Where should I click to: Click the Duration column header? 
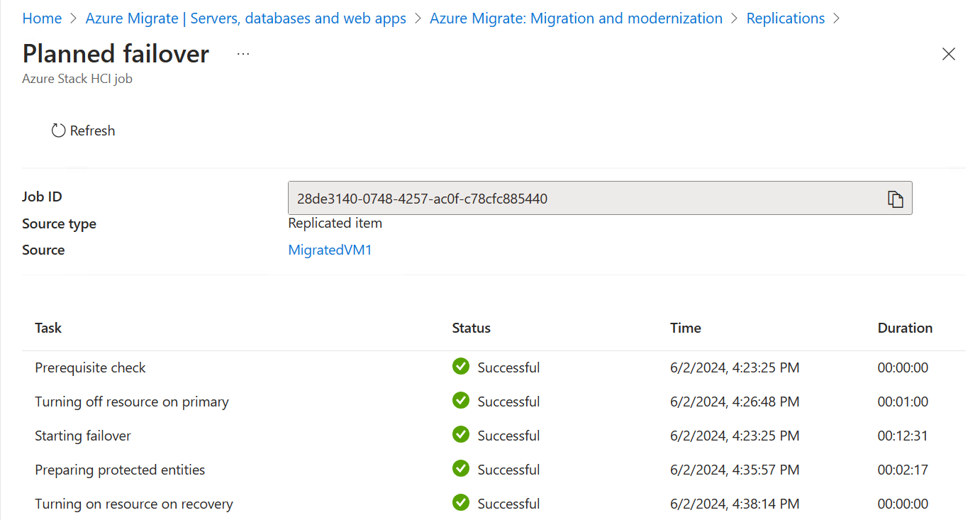pyautogui.click(x=905, y=328)
